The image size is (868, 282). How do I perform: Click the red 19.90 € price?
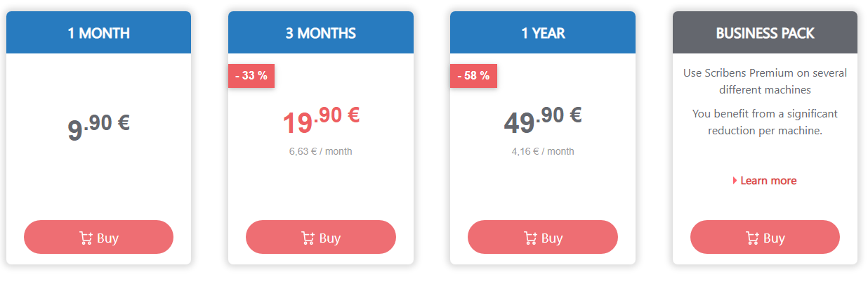tap(321, 120)
